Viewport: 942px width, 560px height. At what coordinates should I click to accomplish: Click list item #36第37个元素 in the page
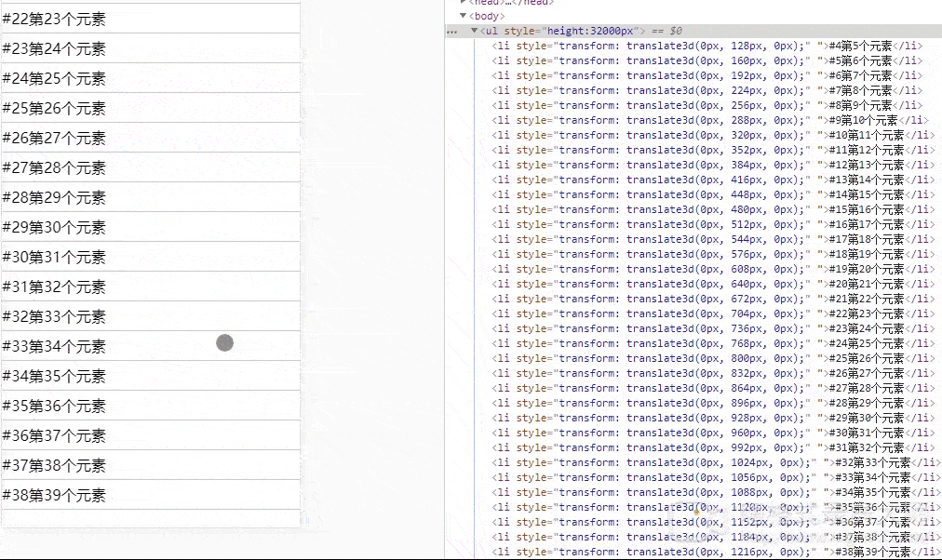pos(149,435)
